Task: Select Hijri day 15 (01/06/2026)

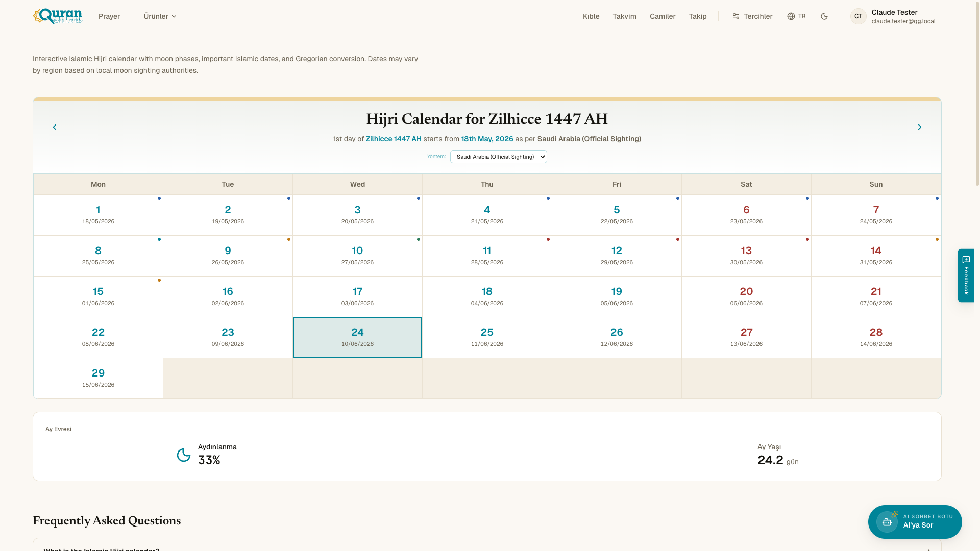Action: click(x=98, y=296)
